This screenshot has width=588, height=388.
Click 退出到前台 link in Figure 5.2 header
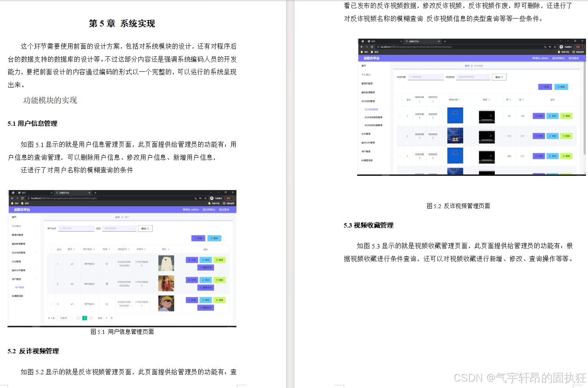coord(558,58)
